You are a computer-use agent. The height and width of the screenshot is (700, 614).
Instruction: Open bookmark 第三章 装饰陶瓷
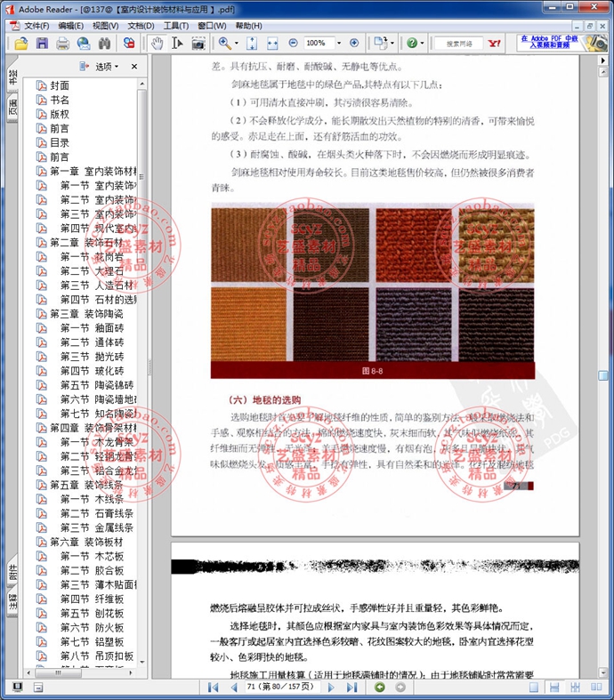pos(86,314)
